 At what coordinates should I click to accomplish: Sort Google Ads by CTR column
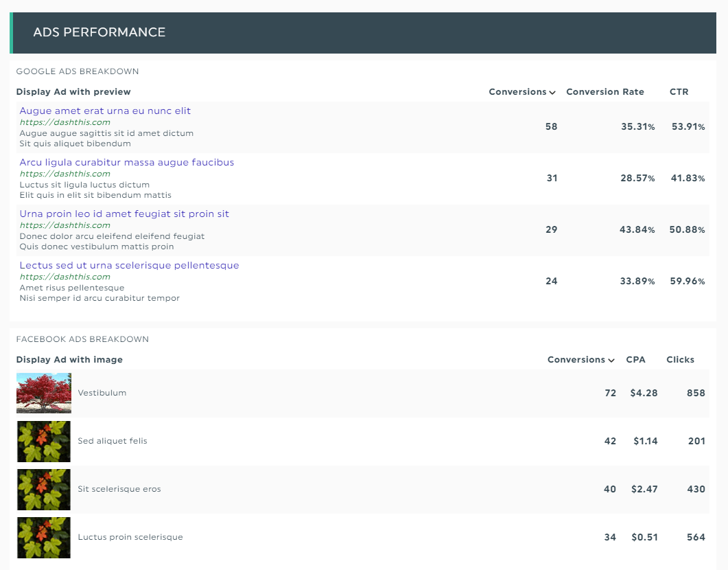pyautogui.click(x=679, y=92)
